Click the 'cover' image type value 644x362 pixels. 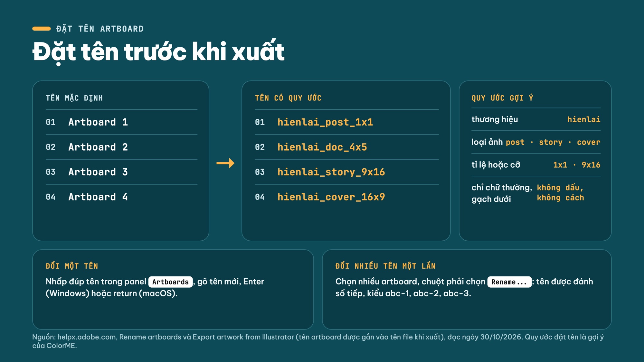click(589, 142)
